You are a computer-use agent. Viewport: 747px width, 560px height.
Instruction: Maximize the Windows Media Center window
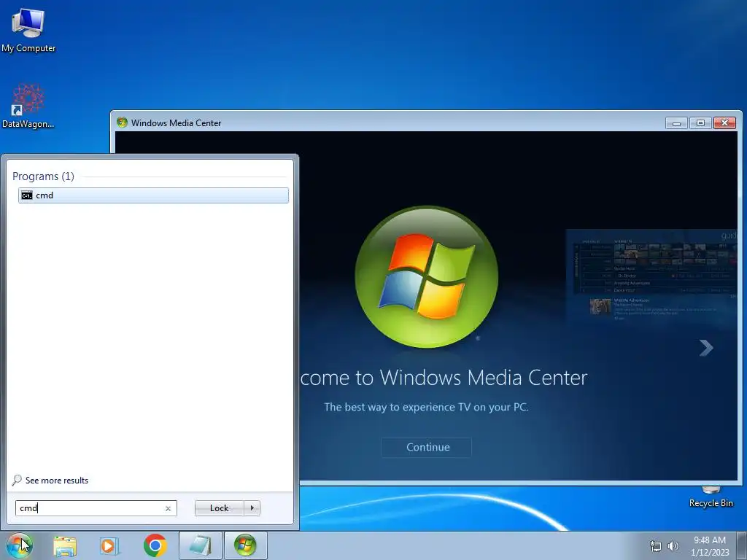(x=700, y=122)
